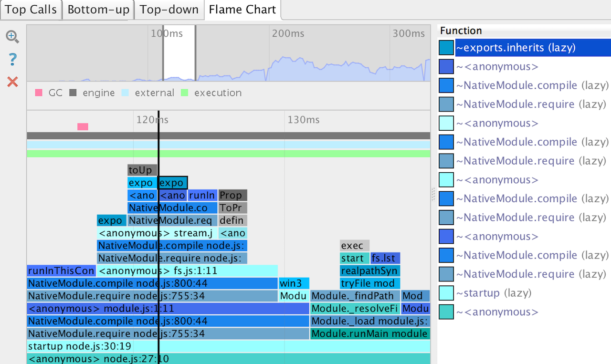Screen dimensions: 611x364
Task: Click the cyan square icon next to ~startup (lazy)
Action: tap(445, 293)
